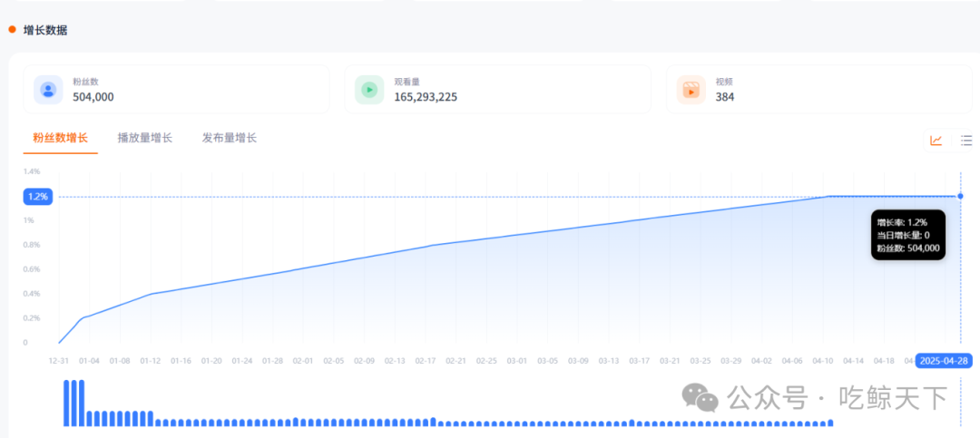The width and height of the screenshot is (980, 438).
Task: Click the black growth-rate tooltip box
Action: (x=907, y=235)
